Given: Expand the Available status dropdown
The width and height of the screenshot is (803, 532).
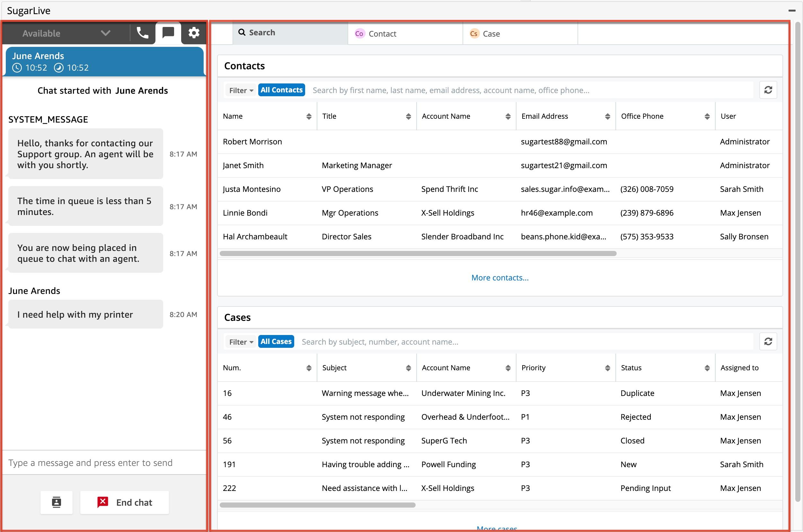Looking at the screenshot, I should pyautogui.click(x=106, y=33).
